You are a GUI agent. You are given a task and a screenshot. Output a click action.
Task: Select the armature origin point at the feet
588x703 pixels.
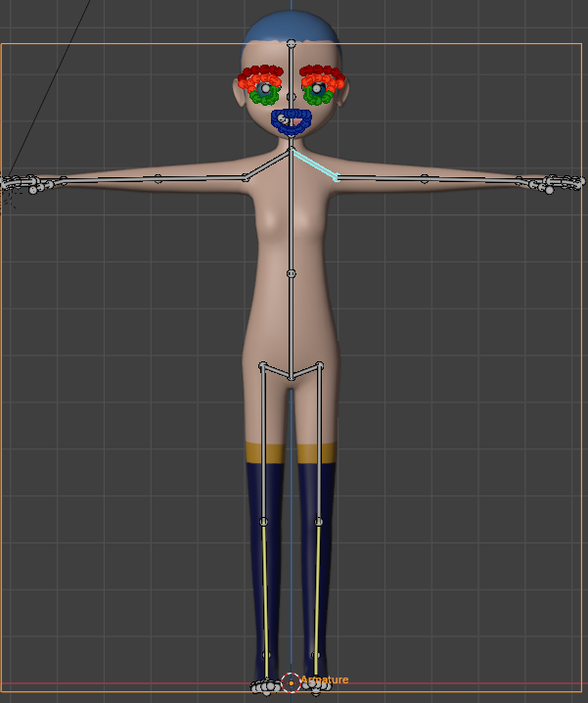pos(291,682)
